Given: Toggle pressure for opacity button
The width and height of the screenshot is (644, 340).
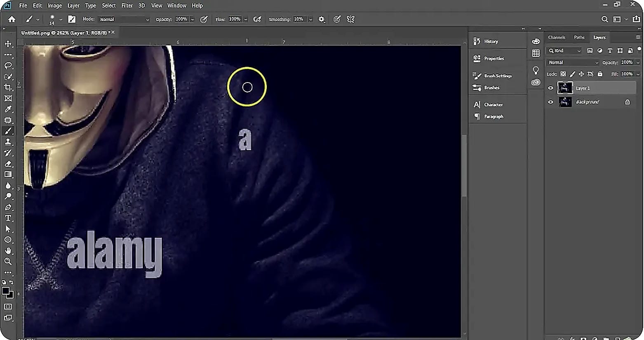Looking at the screenshot, I should [x=204, y=19].
